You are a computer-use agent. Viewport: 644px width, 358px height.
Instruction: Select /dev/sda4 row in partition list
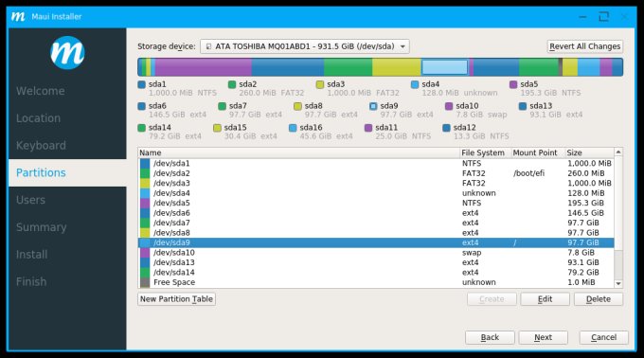376,193
